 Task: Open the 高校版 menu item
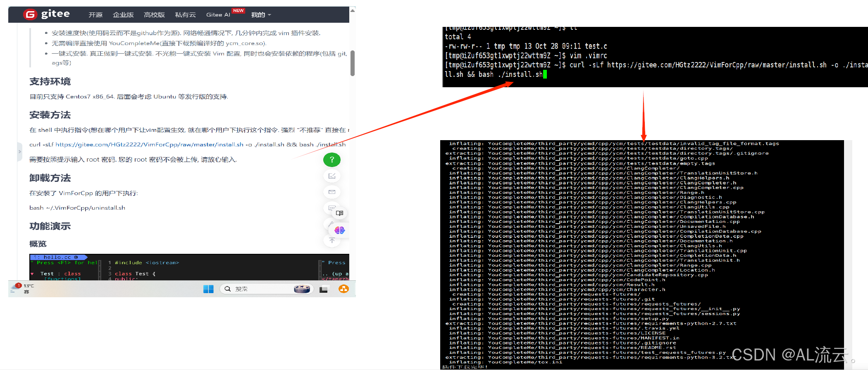tap(154, 15)
